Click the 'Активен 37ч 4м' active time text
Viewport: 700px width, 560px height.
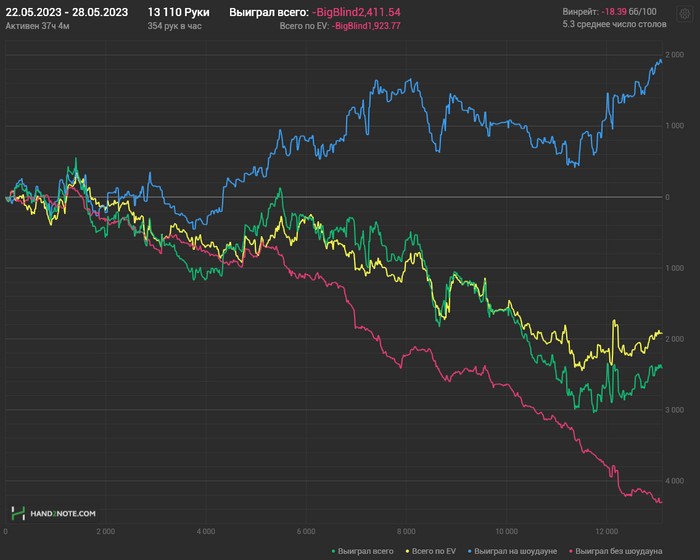(x=38, y=26)
